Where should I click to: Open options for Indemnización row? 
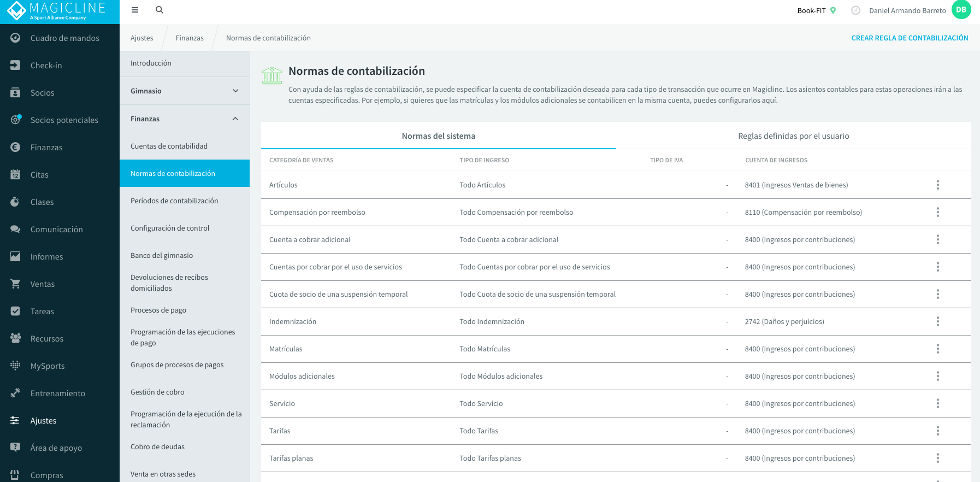click(938, 321)
